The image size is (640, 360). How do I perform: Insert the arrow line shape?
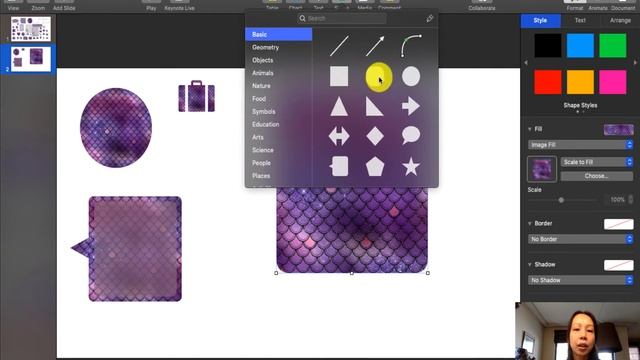(x=375, y=46)
